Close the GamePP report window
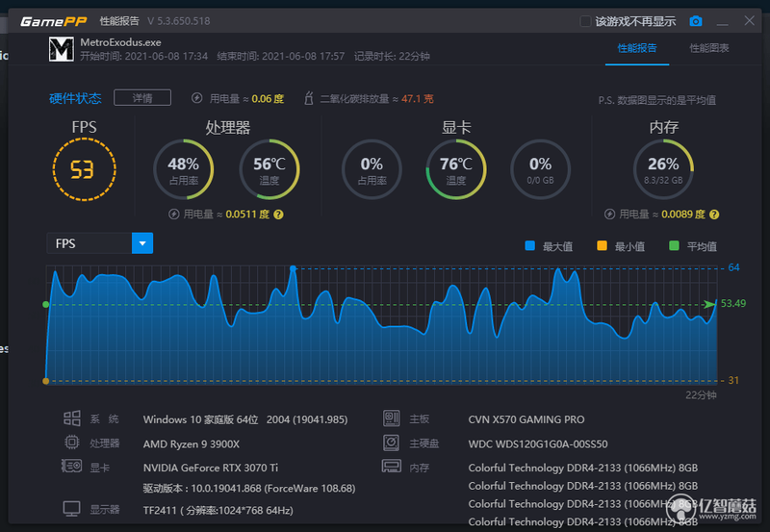This screenshot has height=532, width=770. tap(750, 20)
